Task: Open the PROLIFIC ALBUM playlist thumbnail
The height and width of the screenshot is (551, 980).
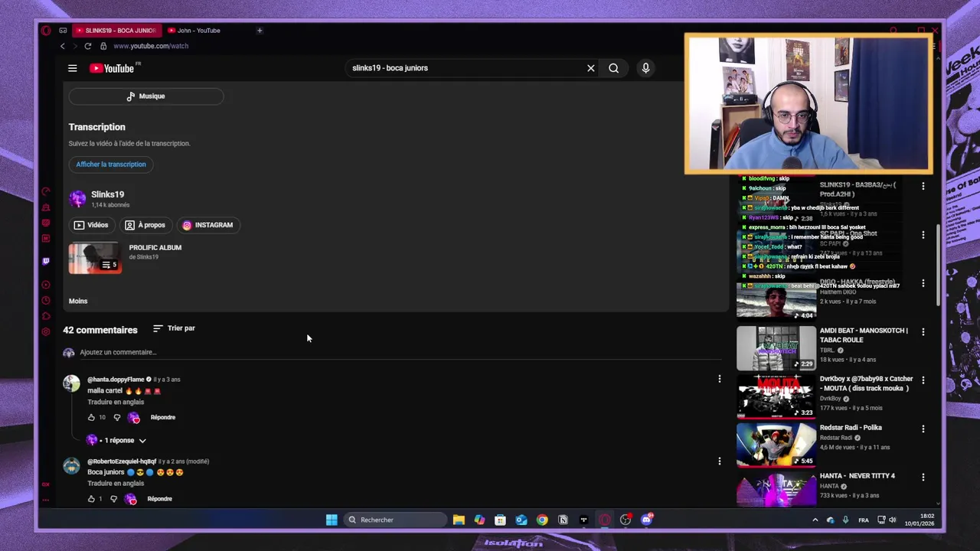Action: point(95,259)
